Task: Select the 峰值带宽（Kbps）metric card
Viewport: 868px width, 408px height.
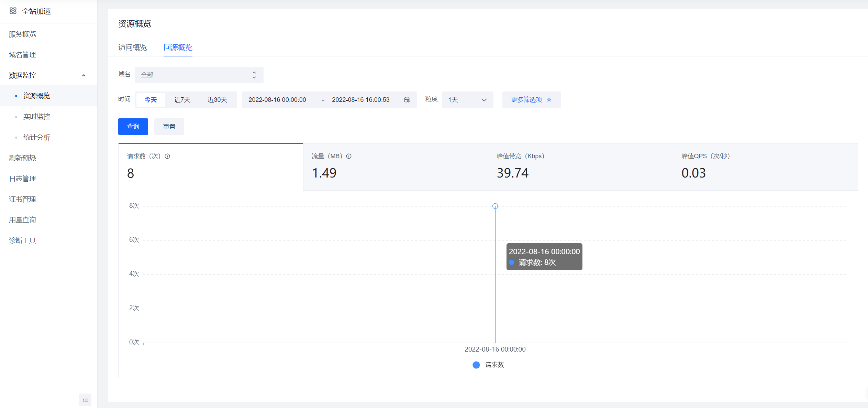Action: coord(580,167)
